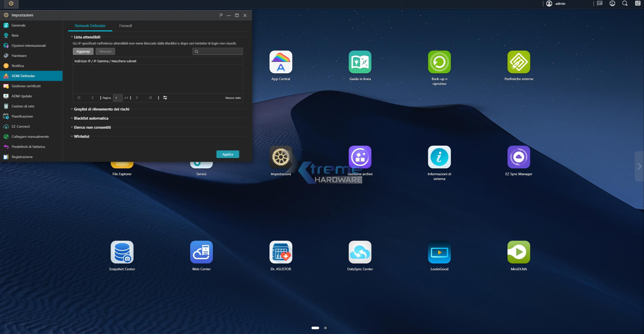This screenshot has height=334, width=644.
Task: Go to second desktop page dot
Action: (325, 328)
